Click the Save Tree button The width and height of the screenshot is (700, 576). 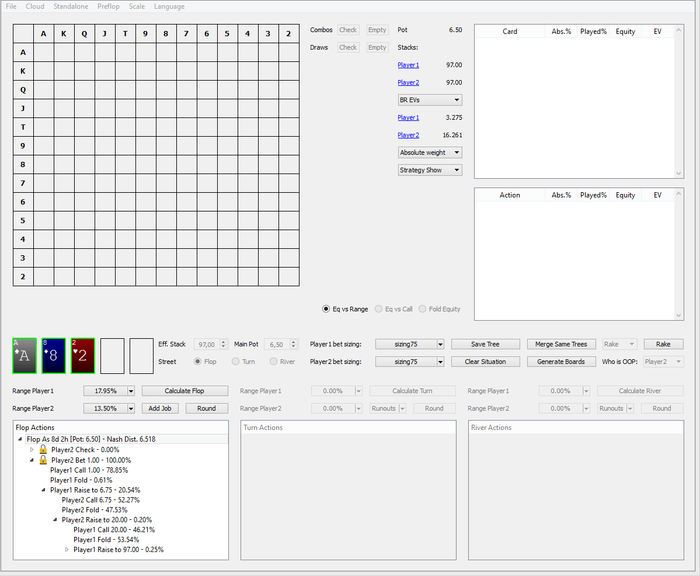pos(485,344)
